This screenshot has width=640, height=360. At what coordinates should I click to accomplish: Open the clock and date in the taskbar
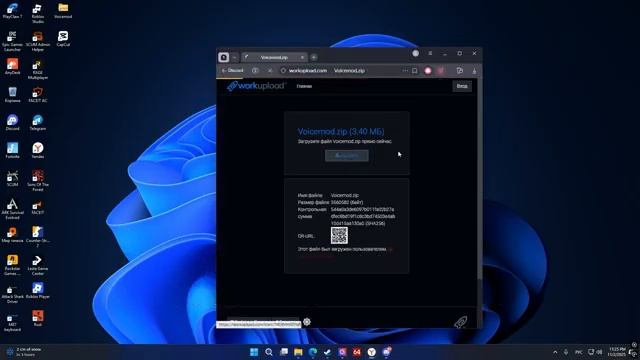[617, 352]
